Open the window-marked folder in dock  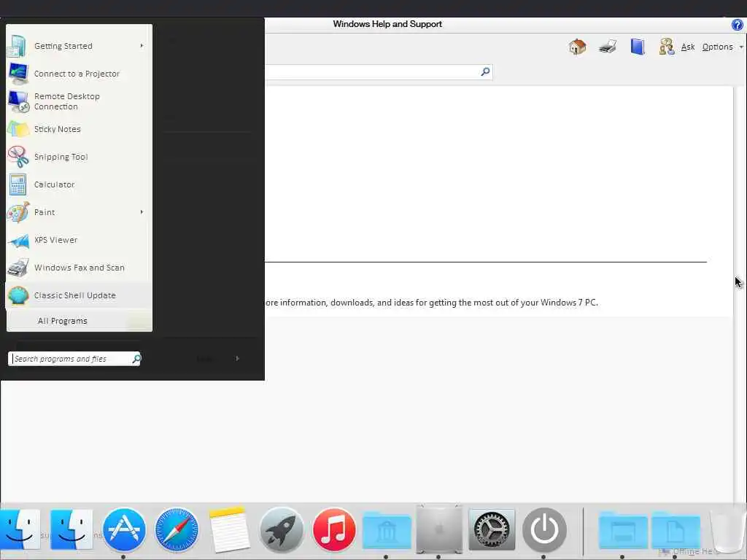click(623, 531)
